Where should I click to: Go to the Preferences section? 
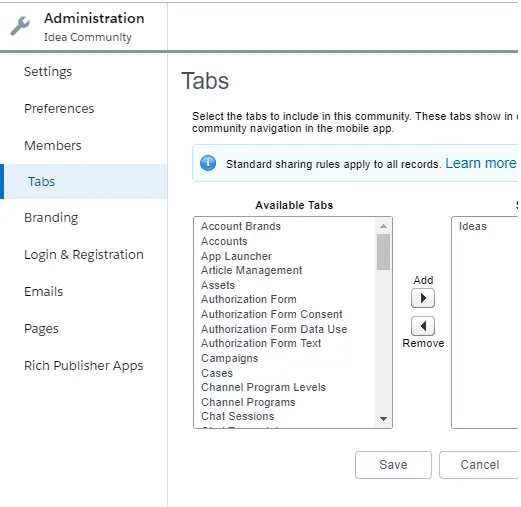59,109
